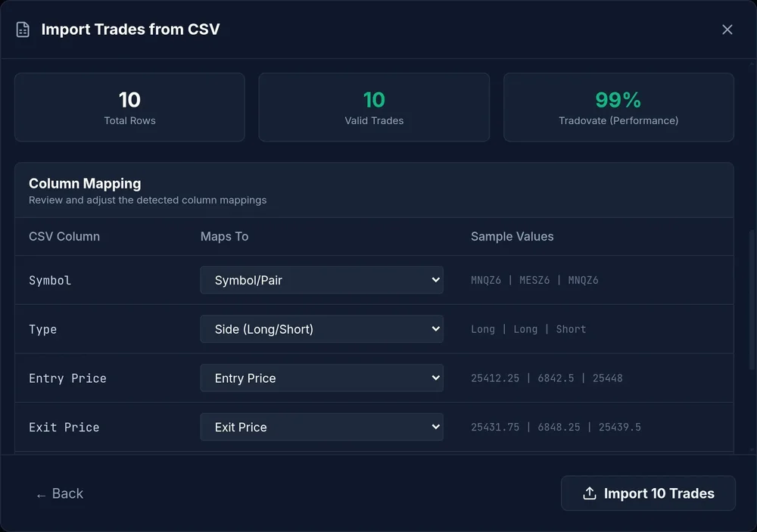
Task: Click sample values 'Long | Long | Short'
Action: pos(528,329)
